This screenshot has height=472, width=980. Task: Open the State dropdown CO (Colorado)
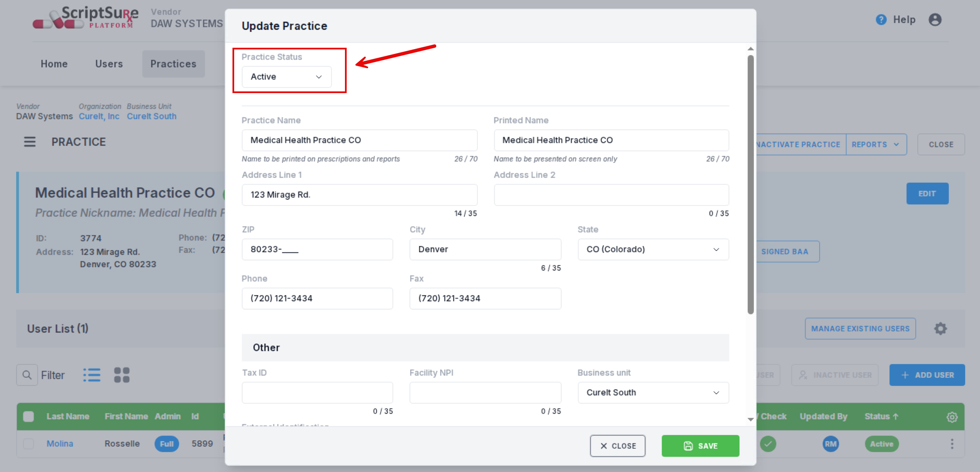(653, 249)
